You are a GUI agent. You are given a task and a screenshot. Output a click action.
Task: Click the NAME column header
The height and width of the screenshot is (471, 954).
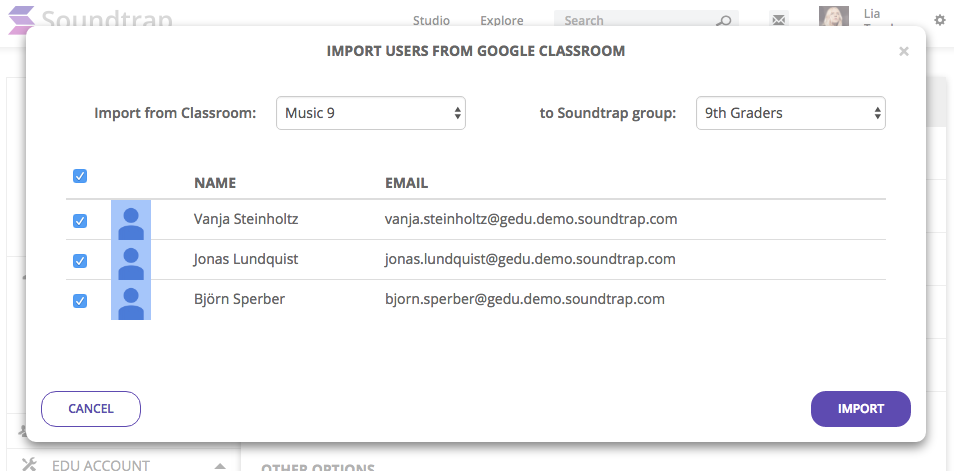(x=215, y=183)
